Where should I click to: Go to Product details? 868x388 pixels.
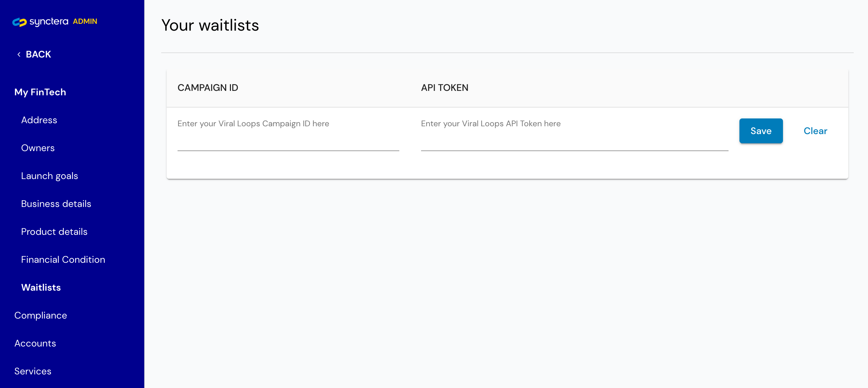pos(54,232)
